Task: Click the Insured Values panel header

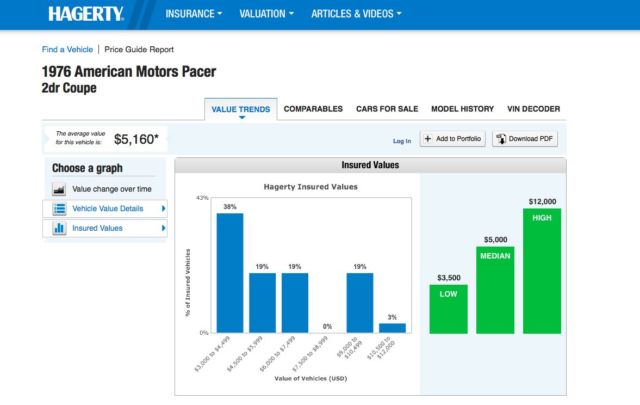Action: click(x=370, y=165)
